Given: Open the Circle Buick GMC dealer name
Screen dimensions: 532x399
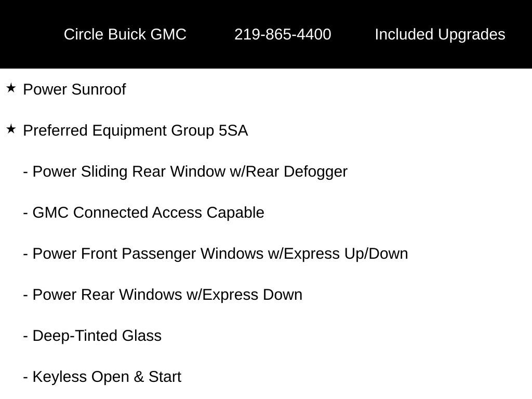Looking at the screenshot, I should [125, 34].
